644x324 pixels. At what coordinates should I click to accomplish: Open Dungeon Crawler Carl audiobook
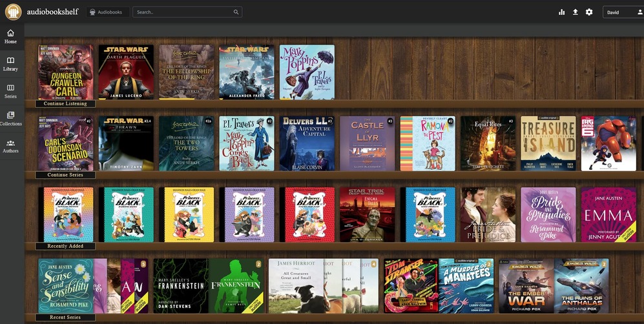(x=66, y=72)
